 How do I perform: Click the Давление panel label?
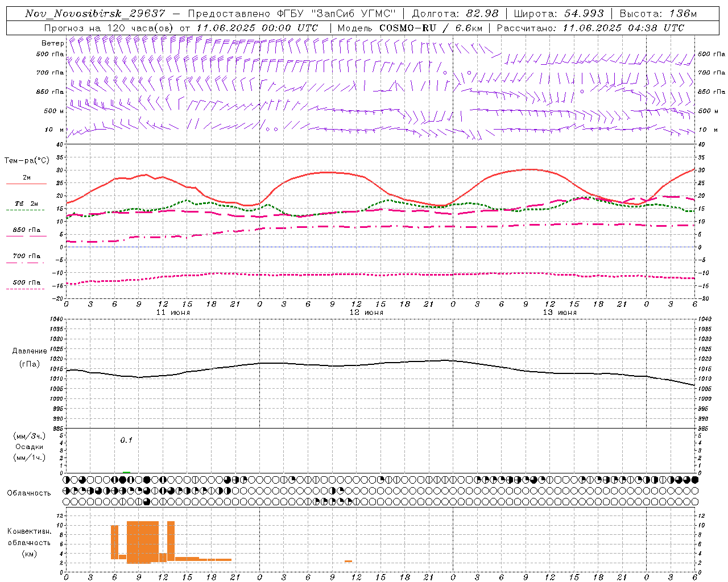point(30,351)
